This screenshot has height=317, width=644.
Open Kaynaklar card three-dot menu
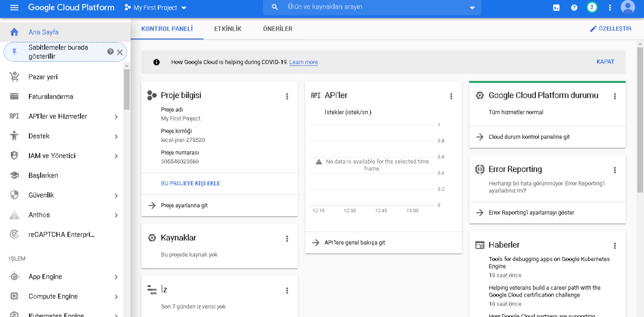point(287,238)
